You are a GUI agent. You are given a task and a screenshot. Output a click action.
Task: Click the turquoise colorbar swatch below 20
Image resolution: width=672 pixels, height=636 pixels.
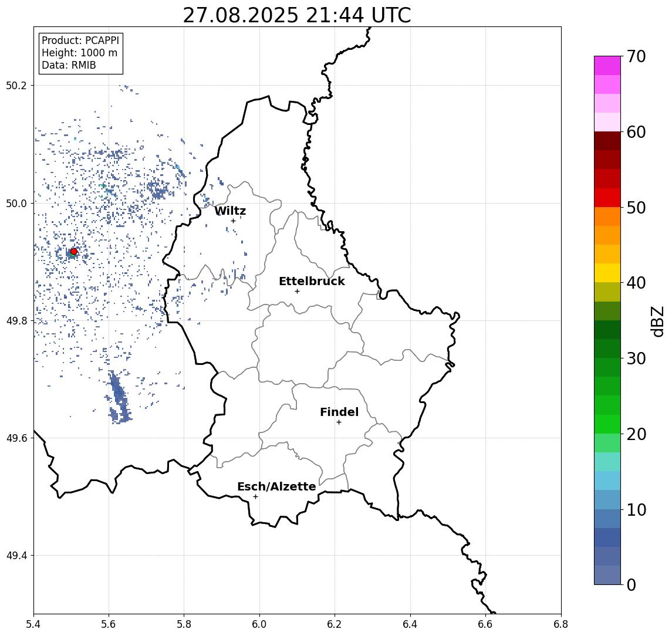tap(607, 462)
